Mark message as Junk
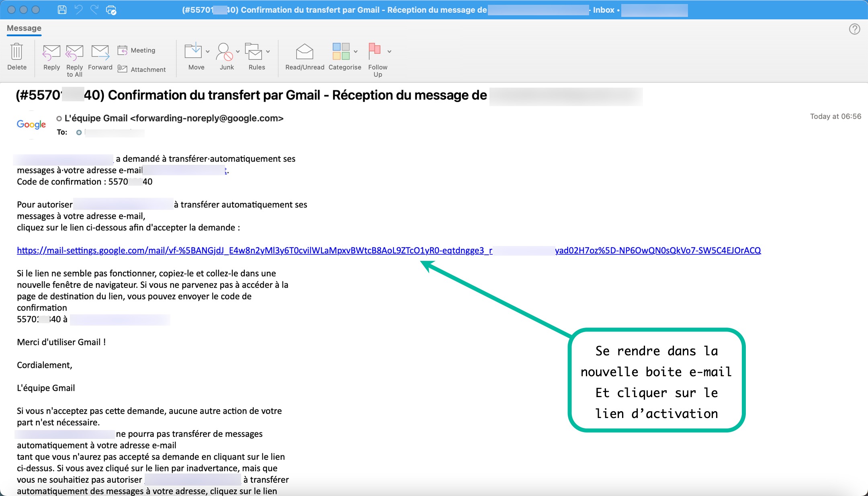The width and height of the screenshot is (868, 496). [x=224, y=51]
